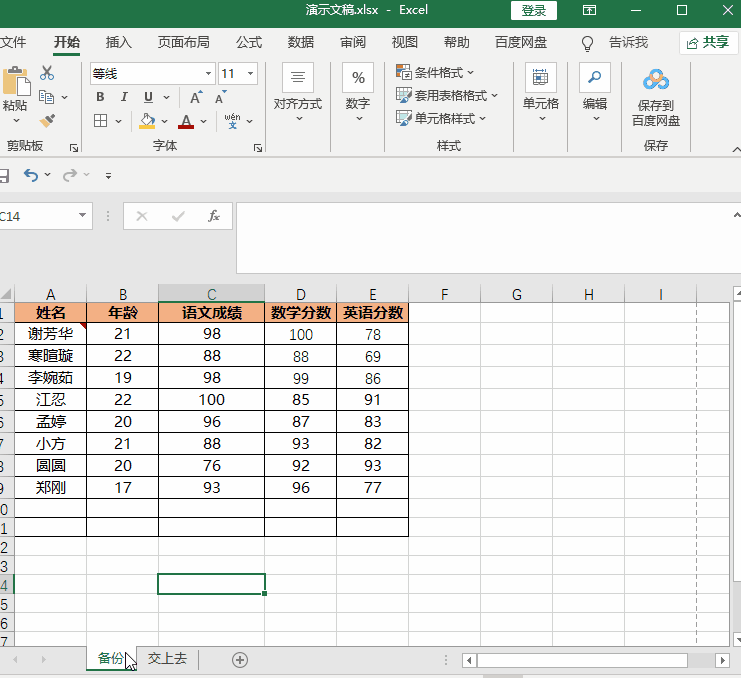Click the Undo arrow icon
This screenshot has width=741, height=678.
(x=31, y=175)
